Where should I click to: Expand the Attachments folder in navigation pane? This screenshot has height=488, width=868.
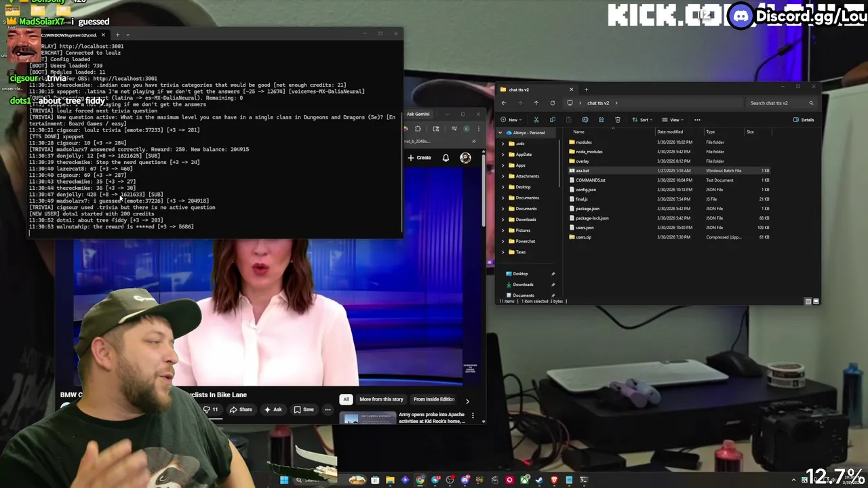(x=504, y=176)
